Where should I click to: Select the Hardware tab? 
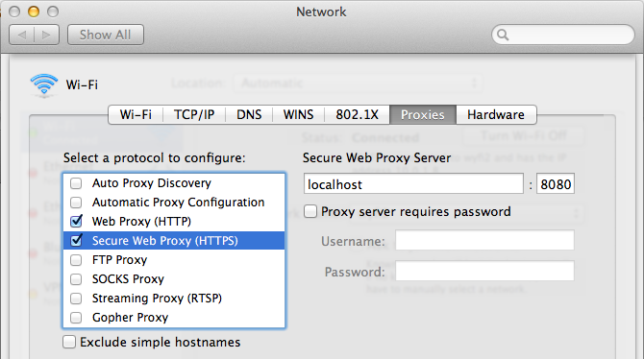(496, 114)
